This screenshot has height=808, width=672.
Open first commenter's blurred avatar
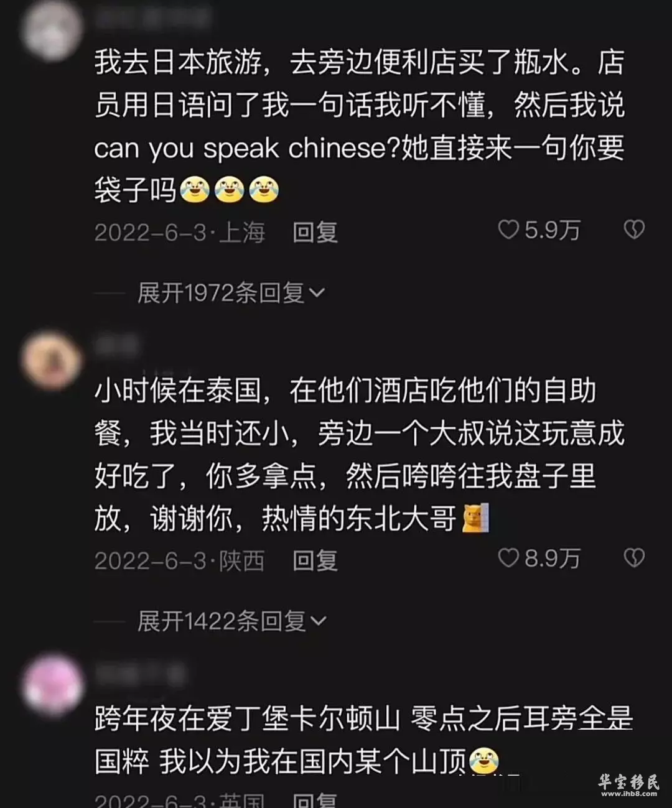[x=51, y=30]
